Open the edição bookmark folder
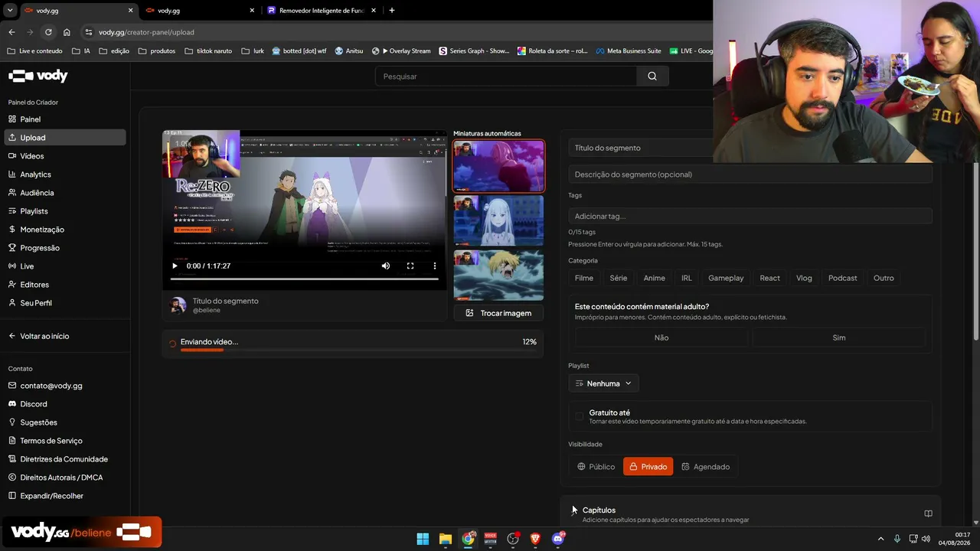980x551 pixels. point(114,51)
